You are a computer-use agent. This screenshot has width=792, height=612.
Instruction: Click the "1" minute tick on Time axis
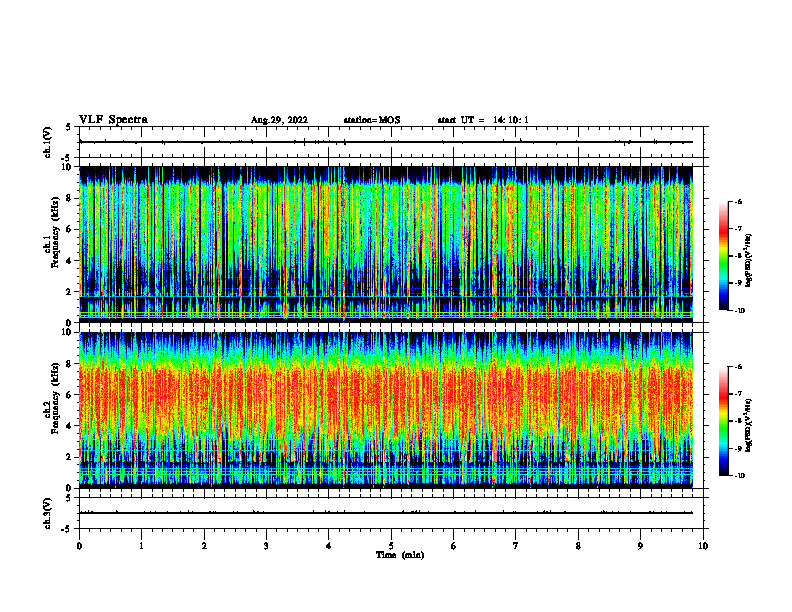[142, 546]
